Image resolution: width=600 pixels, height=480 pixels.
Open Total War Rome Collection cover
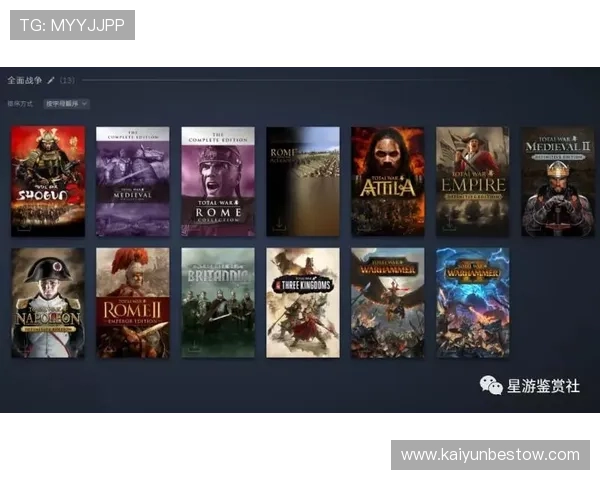point(217,181)
